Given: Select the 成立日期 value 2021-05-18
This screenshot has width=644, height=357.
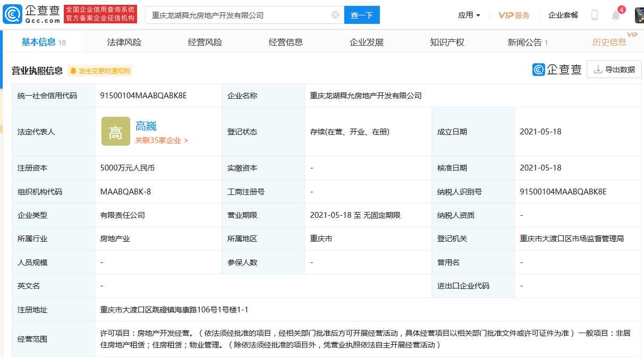Looking at the screenshot, I should (540, 132).
